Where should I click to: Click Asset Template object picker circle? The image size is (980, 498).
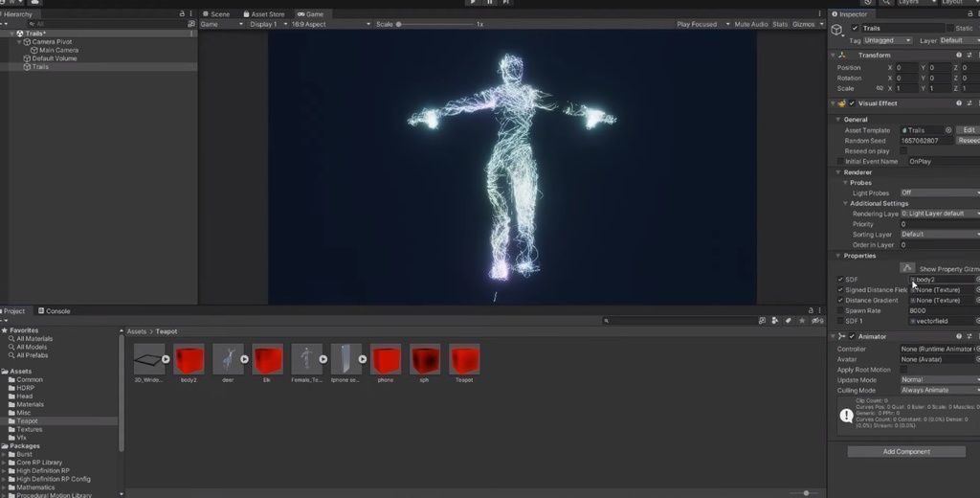[x=948, y=130]
